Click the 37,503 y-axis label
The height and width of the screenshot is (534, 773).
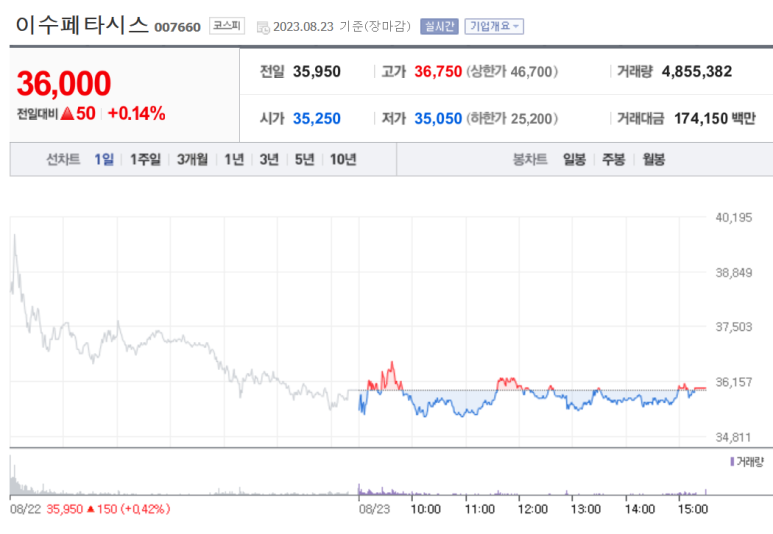tap(734, 326)
